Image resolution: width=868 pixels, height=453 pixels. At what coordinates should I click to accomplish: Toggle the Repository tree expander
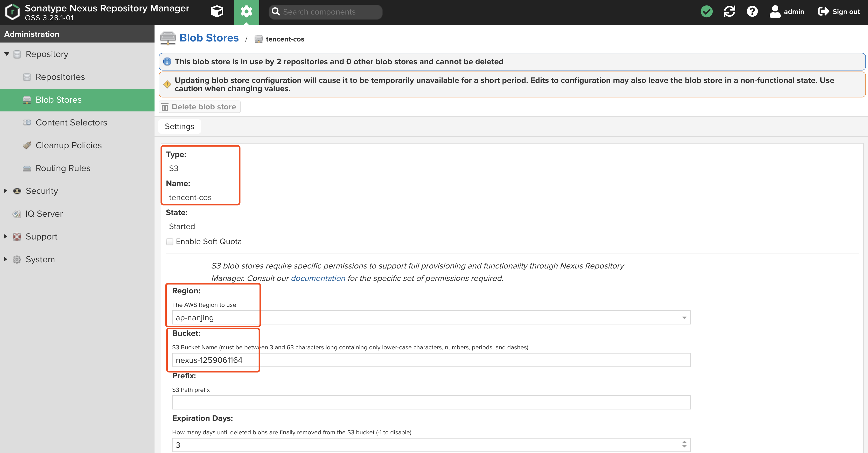pyautogui.click(x=6, y=54)
